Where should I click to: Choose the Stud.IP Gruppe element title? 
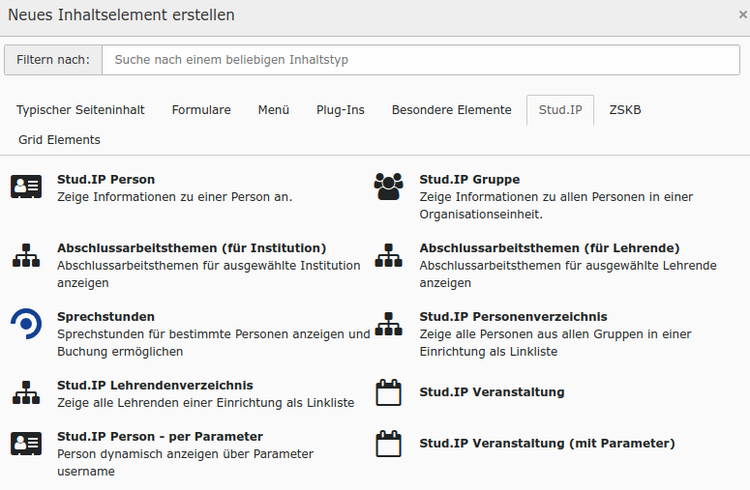point(470,179)
